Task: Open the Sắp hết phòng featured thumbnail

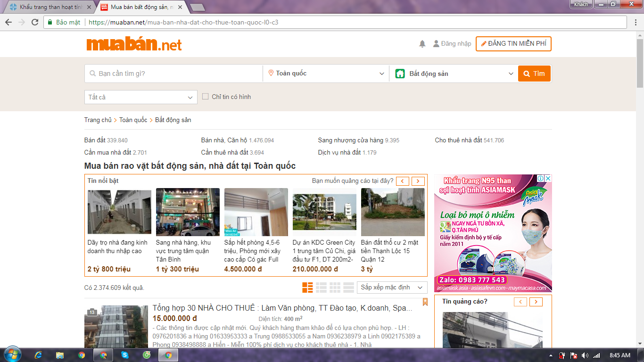Action: [256, 212]
